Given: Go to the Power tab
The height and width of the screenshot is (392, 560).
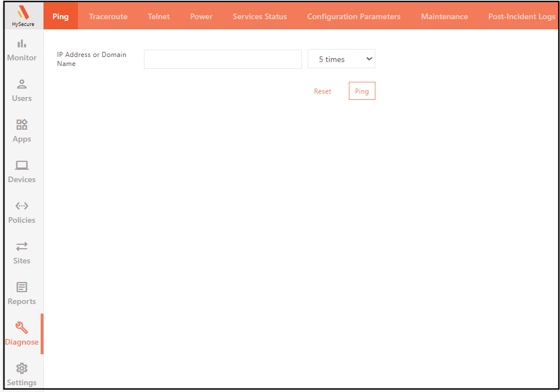Looking at the screenshot, I should [201, 16].
